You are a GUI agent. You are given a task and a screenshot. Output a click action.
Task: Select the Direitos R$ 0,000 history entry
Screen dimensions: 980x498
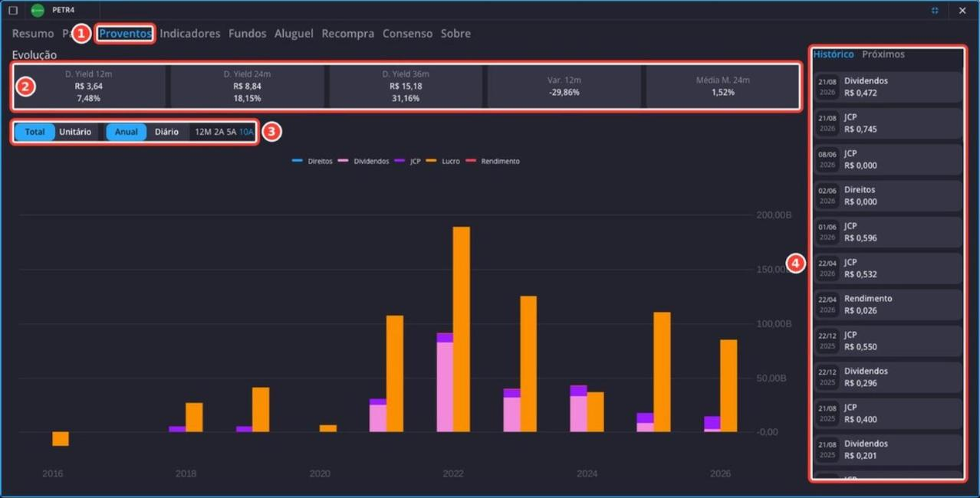(888, 196)
